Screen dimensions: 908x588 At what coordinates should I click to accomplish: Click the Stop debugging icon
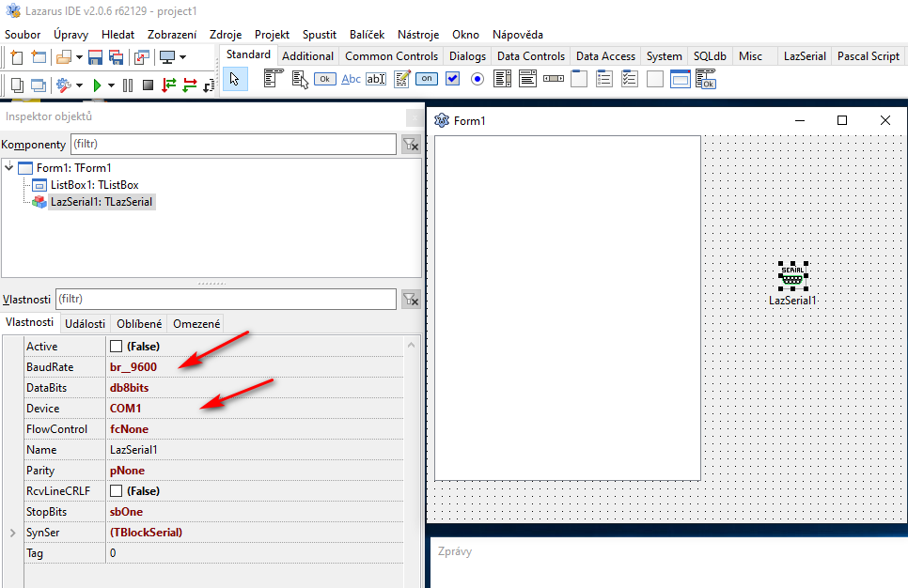149,85
